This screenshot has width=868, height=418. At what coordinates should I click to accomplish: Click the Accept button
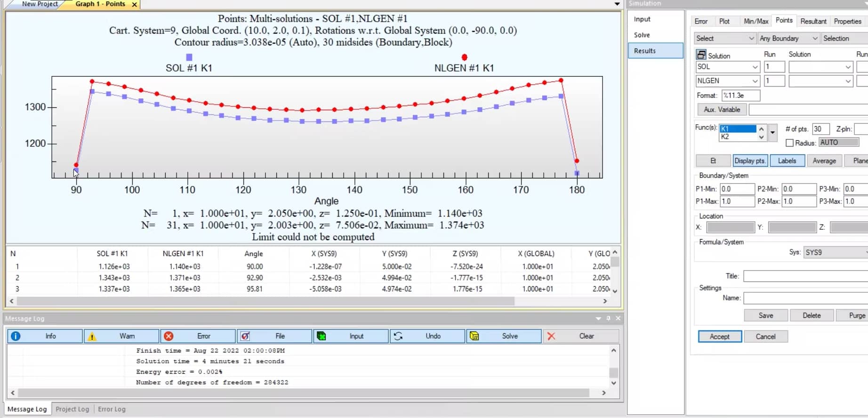tap(720, 337)
